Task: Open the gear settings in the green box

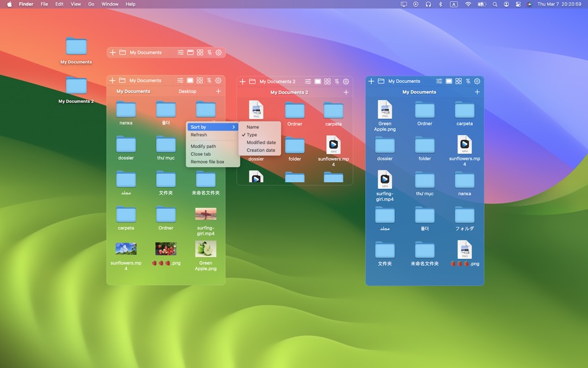Action: click(218, 81)
